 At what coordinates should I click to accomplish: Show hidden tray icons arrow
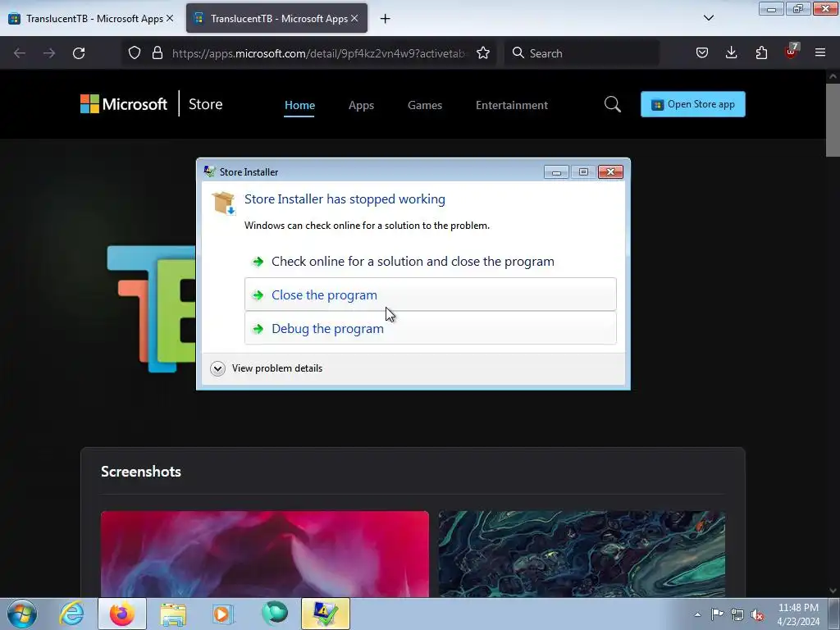697,614
